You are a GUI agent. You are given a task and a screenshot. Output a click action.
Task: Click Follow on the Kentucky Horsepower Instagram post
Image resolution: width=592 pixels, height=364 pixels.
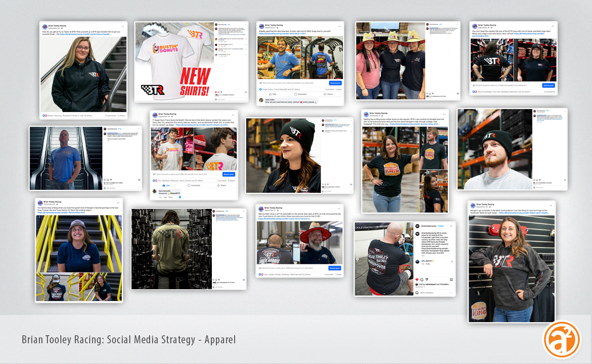tap(440, 227)
